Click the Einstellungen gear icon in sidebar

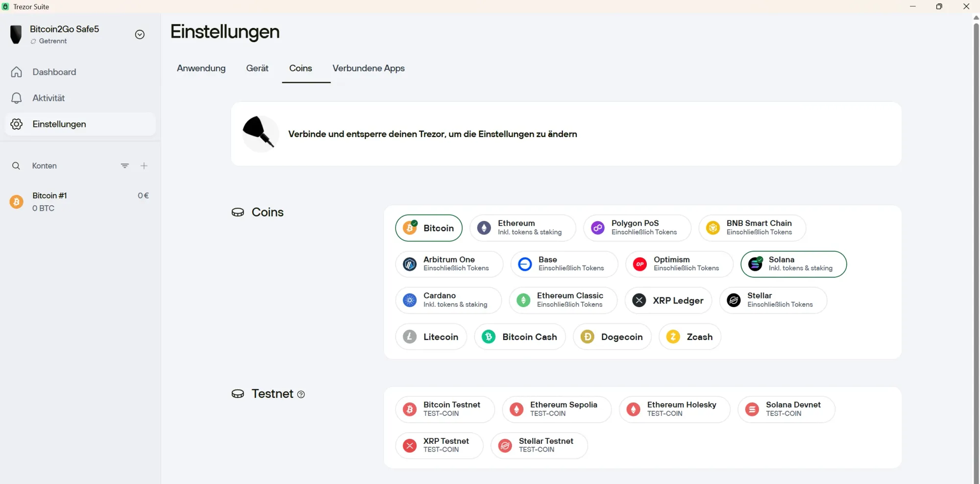tap(17, 124)
